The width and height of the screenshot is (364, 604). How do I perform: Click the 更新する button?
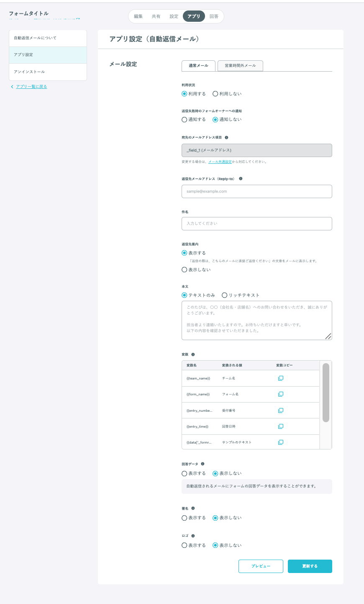click(310, 566)
